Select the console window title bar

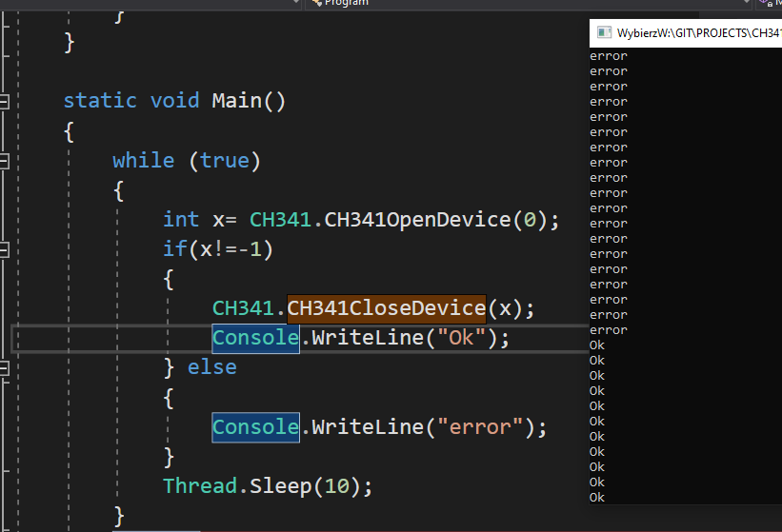point(686,33)
